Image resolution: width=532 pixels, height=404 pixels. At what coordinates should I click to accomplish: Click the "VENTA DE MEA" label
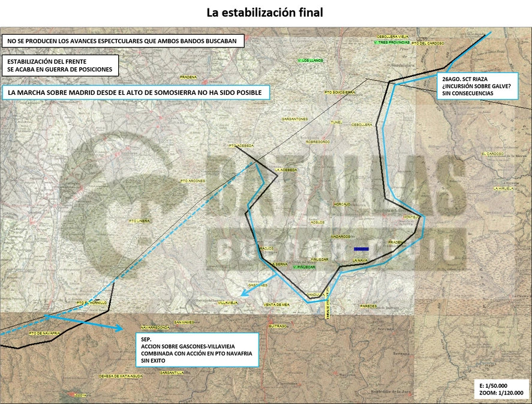(277, 305)
